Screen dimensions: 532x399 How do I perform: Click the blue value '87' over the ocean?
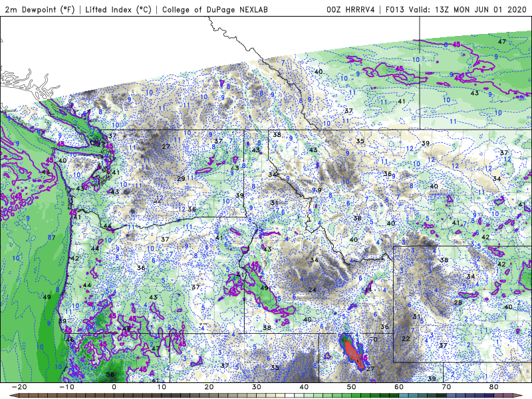52,237
